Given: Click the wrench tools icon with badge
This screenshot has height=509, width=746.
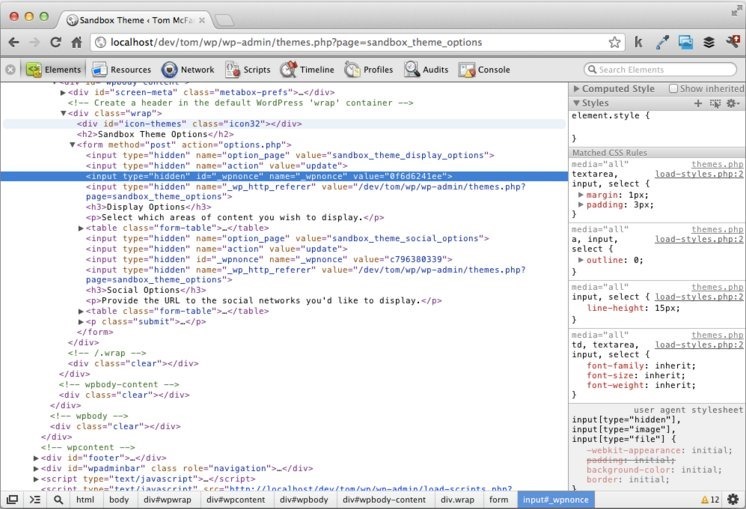Looking at the screenshot, I should coord(733,41).
